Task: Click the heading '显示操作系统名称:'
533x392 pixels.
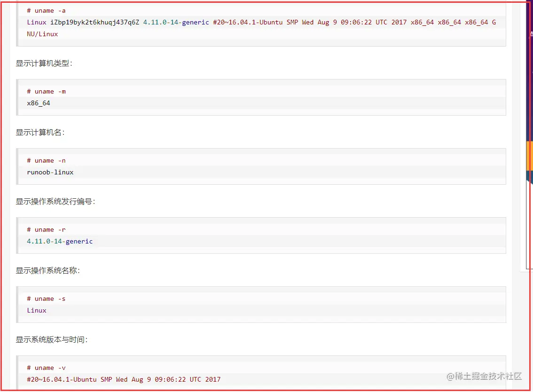Action: pyautogui.click(x=47, y=270)
